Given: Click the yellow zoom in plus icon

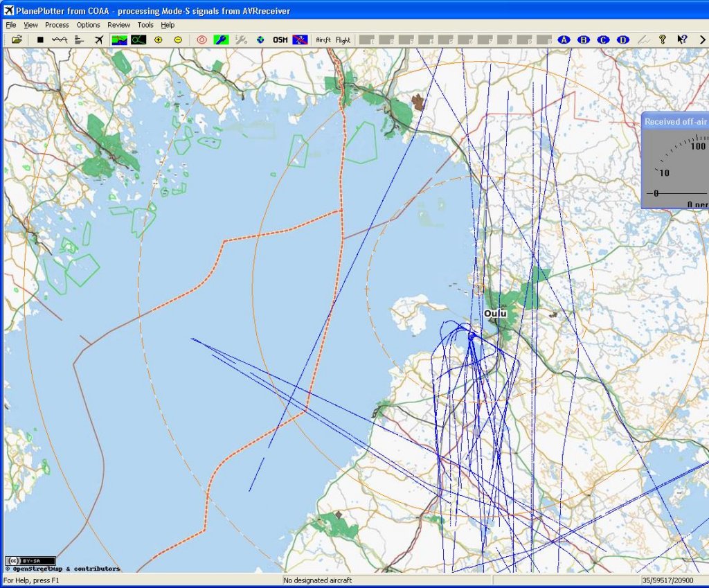Looking at the screenshot, I should click(159, 39).
